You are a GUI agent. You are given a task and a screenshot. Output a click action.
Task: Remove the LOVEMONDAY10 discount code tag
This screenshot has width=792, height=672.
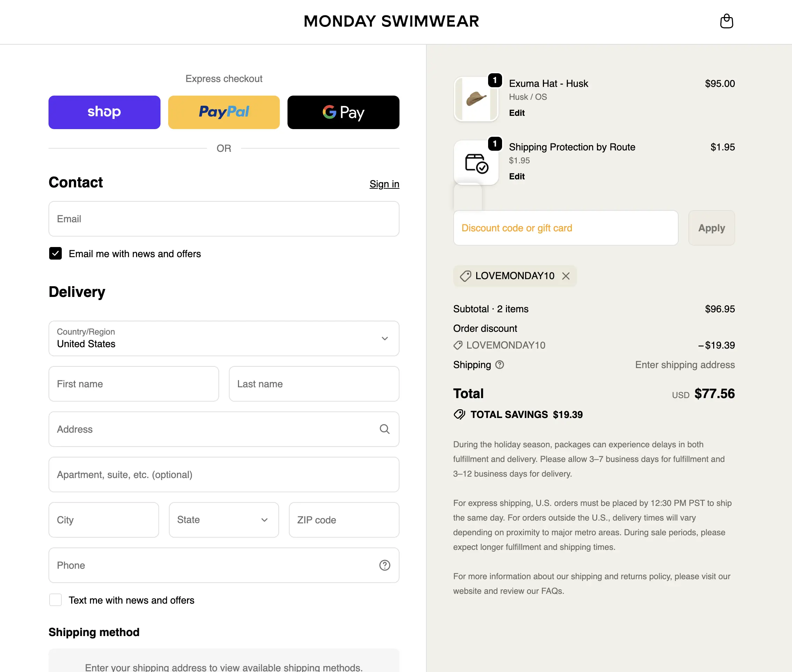pos(566,276)
